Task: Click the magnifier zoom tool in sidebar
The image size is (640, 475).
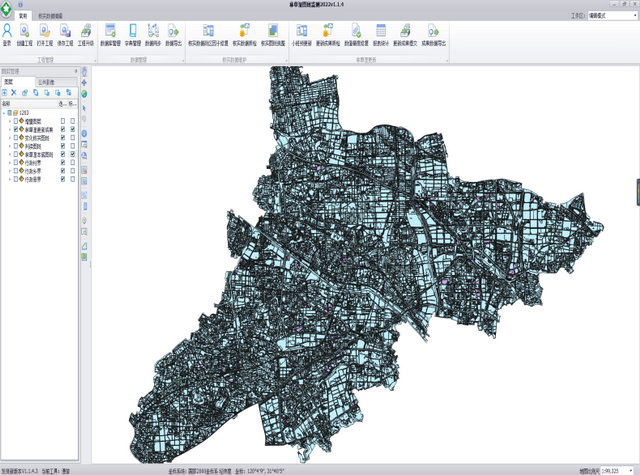Action: (x=84, y=155)
